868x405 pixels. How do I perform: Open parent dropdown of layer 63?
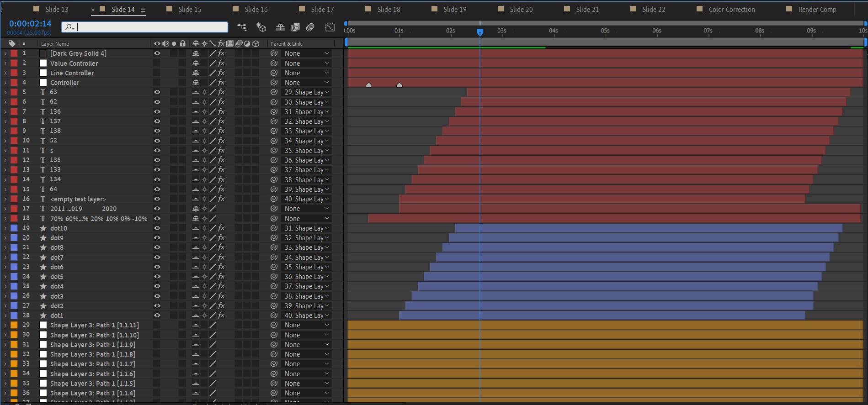pyautogui.click(x=306, y=92)
